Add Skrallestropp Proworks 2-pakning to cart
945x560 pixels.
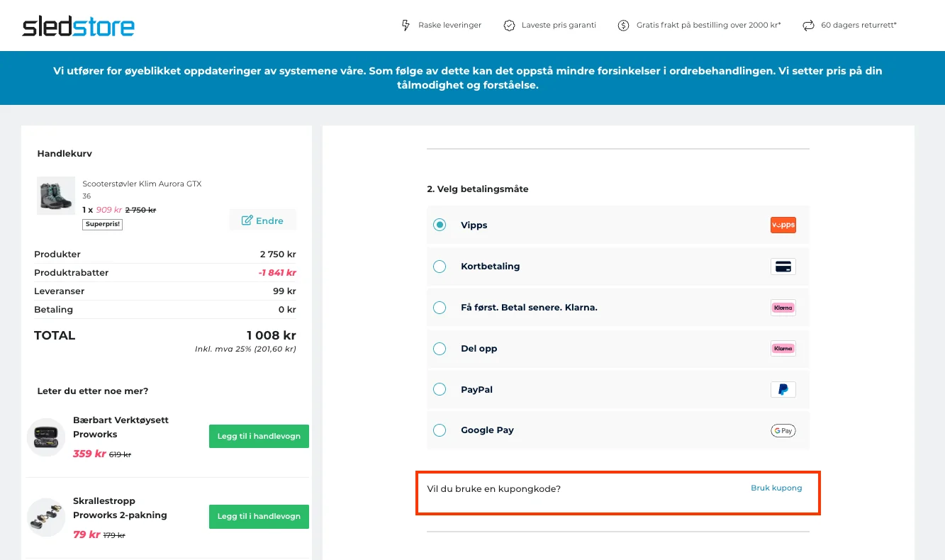(x=259, y=516)
